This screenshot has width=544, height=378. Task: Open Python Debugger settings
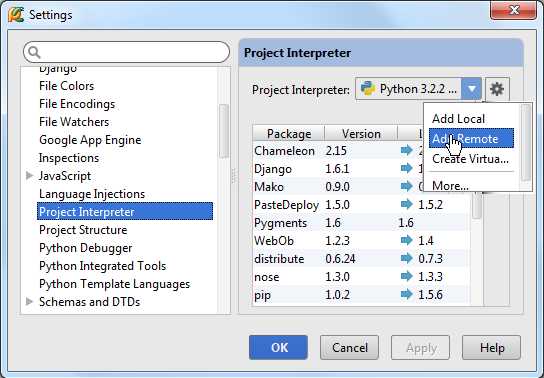coord(85,248)
